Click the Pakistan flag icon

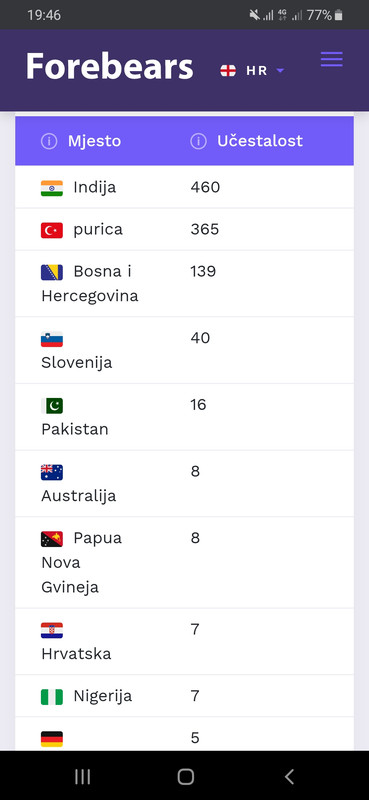coord(52,406)
